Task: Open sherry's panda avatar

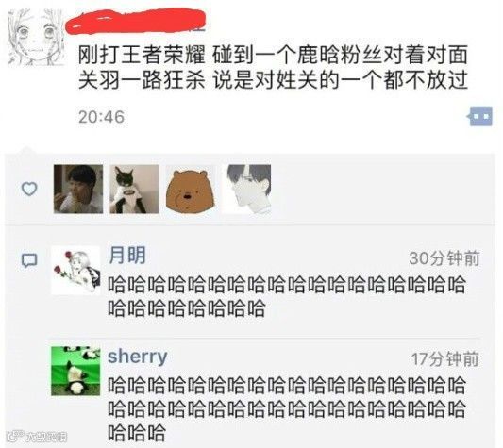Action: [x=75, y=371]
